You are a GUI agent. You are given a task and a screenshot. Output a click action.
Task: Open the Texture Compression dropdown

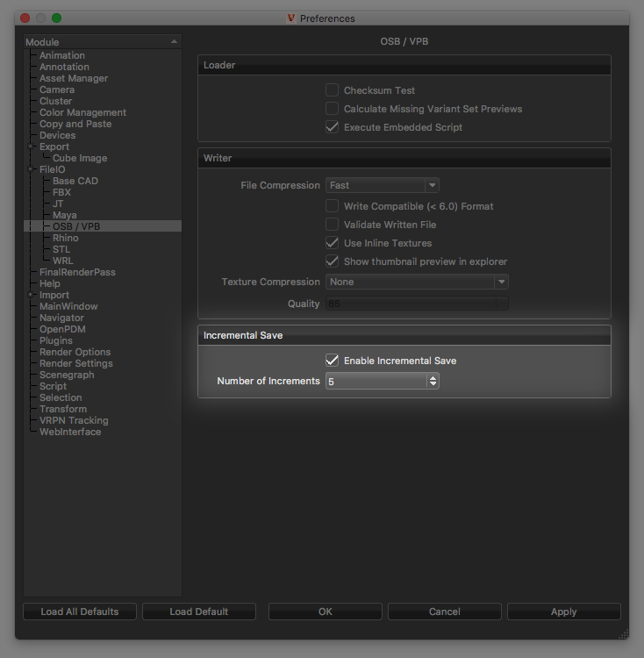click(x=417, y=282)
